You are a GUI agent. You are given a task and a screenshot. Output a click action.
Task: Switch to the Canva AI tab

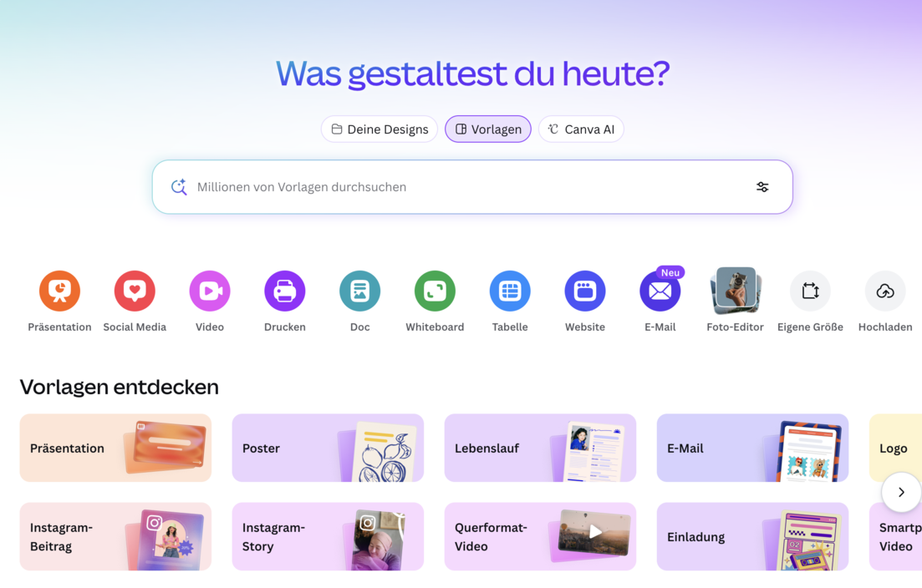581,129
